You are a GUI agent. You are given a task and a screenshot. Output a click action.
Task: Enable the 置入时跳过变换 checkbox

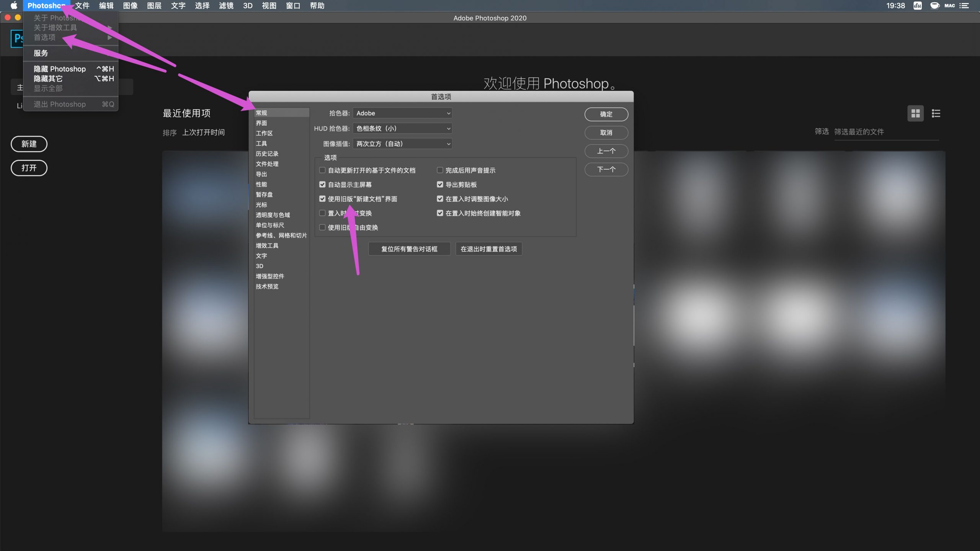322,213
